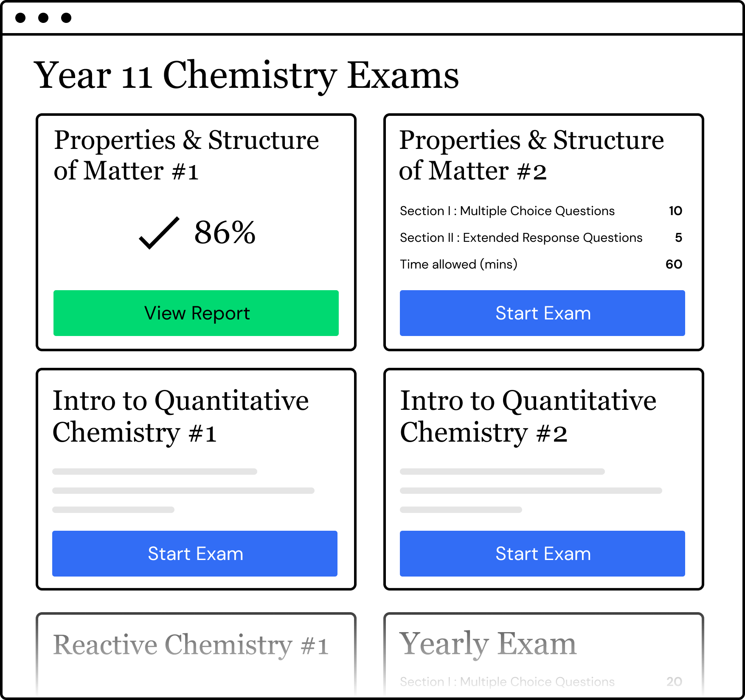Click the first window control dot
The height and width of the screenshot is (700, 745).
[20, 18]
